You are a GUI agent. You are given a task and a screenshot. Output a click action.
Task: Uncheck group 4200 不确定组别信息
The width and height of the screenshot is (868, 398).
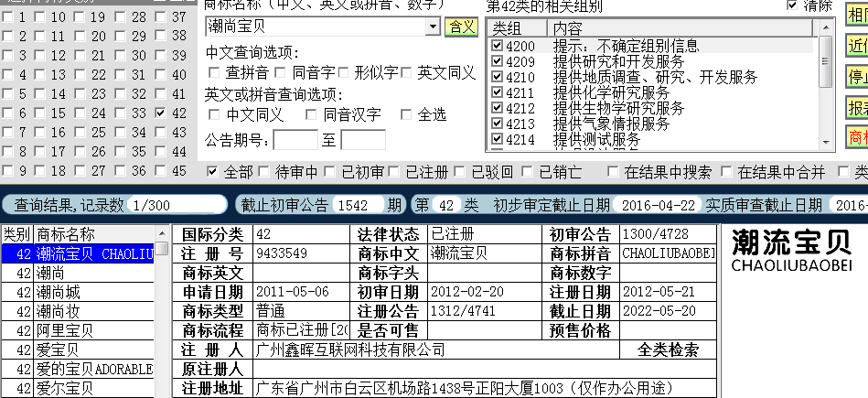coord(497,45)
